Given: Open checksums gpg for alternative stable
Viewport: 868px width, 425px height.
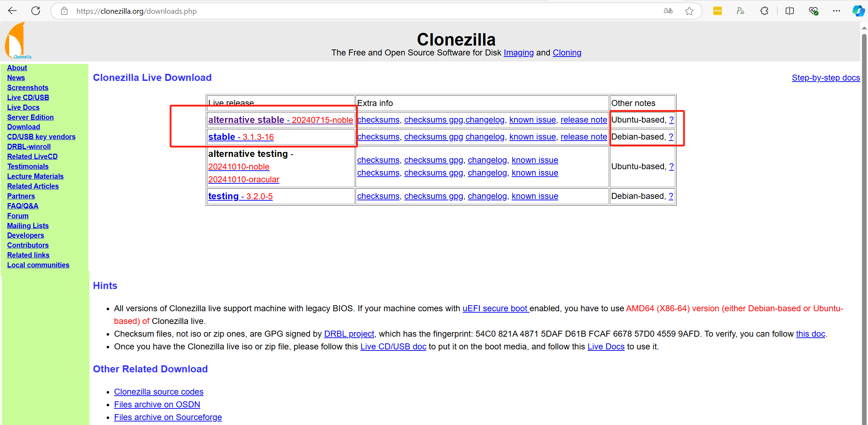Looking at the screenshot, I should 433,120.
